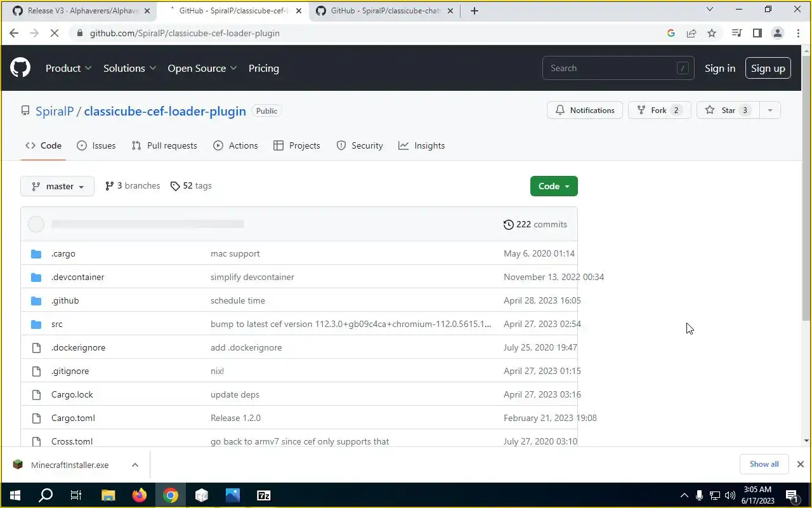The image size is (812, 508).
Task: Open the Cargo.toml file
Action: tap(73, 418)
